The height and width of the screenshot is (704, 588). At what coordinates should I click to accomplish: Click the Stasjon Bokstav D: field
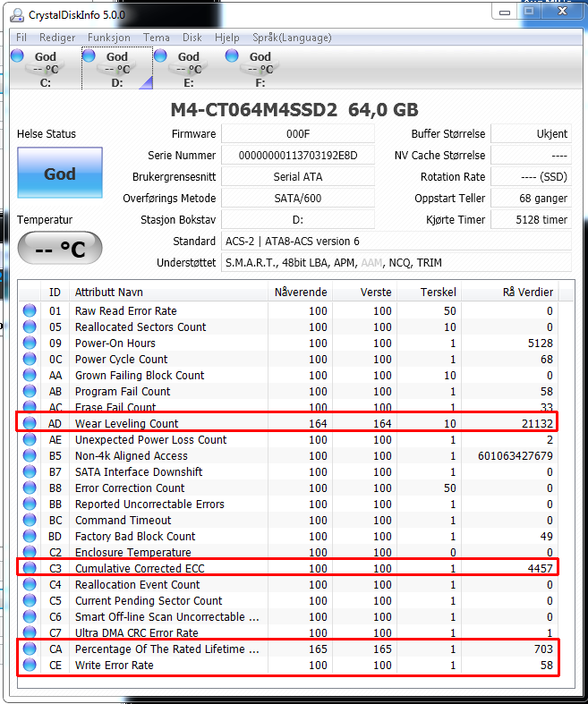coord(298,220)
